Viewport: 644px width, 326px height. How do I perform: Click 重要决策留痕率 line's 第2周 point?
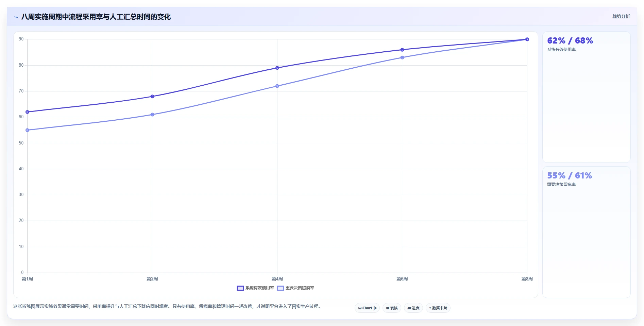click(152, 115)
